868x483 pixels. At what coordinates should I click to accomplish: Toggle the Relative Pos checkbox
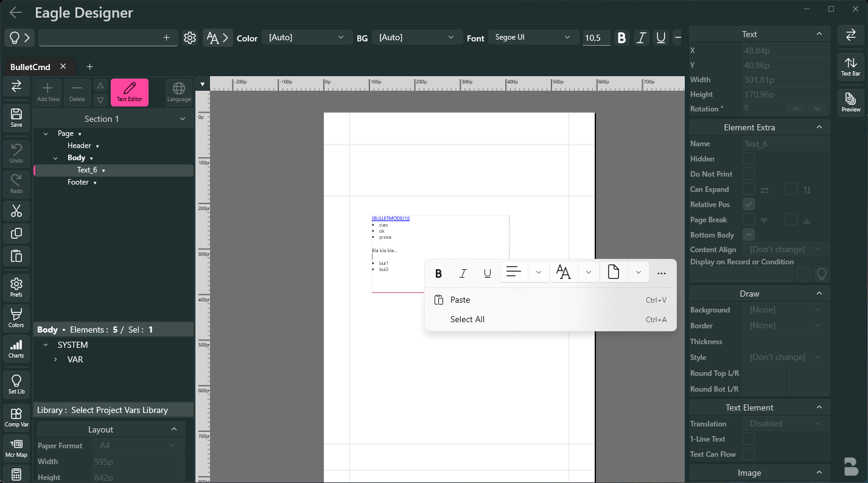click(748, 204)
